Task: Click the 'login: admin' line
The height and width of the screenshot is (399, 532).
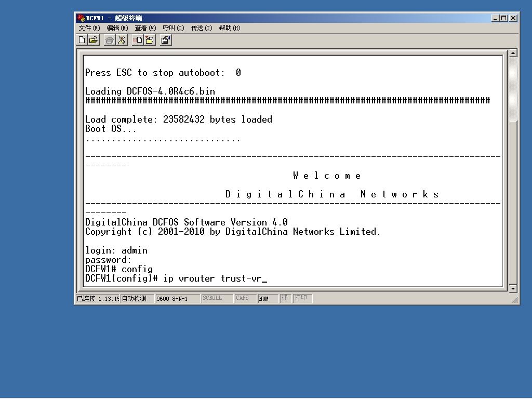Action: 116,251
